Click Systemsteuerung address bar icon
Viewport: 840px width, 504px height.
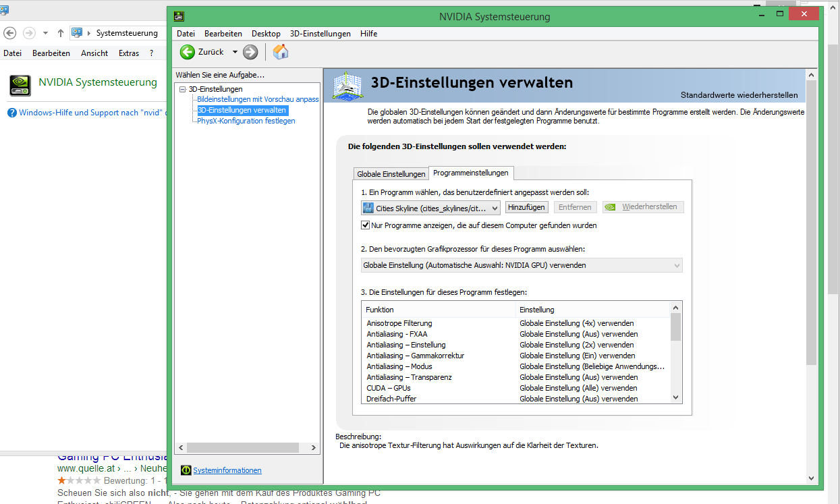click(x=77, y=32)
